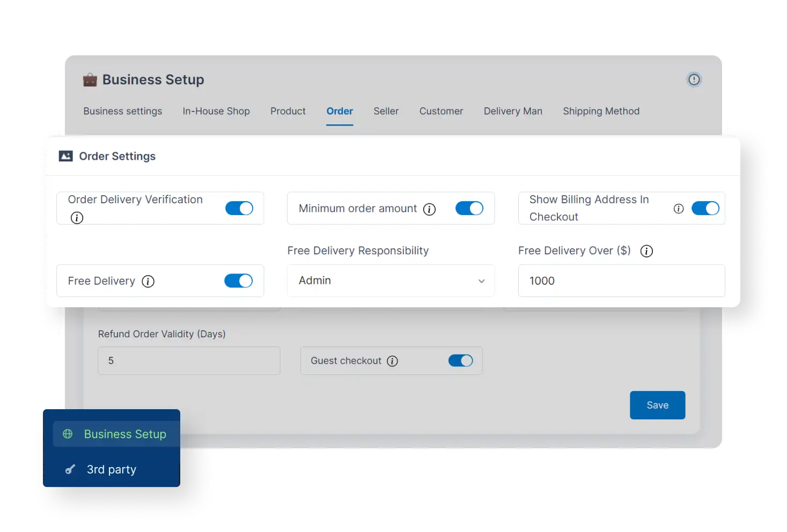Click the key icon beside 3rd party
Image resolution: width=787 pixels, height=532 pixels.
[x=70, y=469]
